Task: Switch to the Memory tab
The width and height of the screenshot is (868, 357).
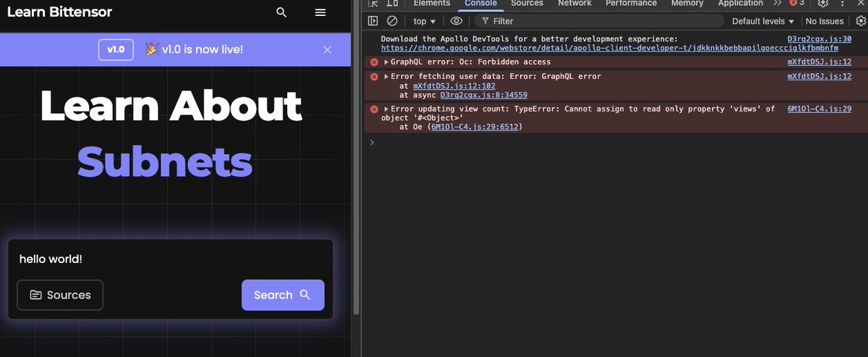Action: 687,4
